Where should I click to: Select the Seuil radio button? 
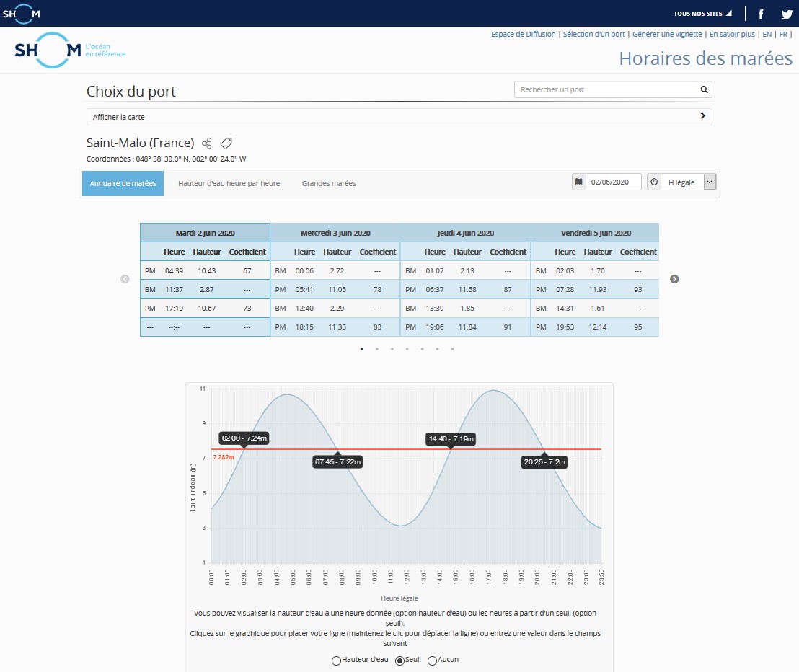pyautogui.click(x=399, y=660)
